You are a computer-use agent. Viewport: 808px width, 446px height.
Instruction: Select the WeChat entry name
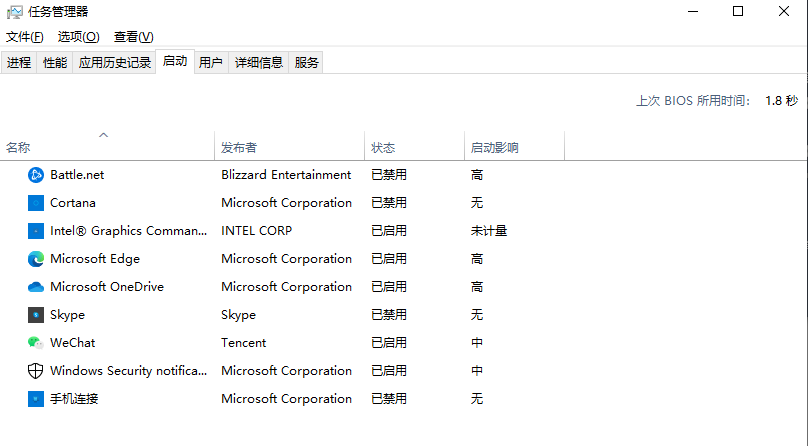[73, 342]
